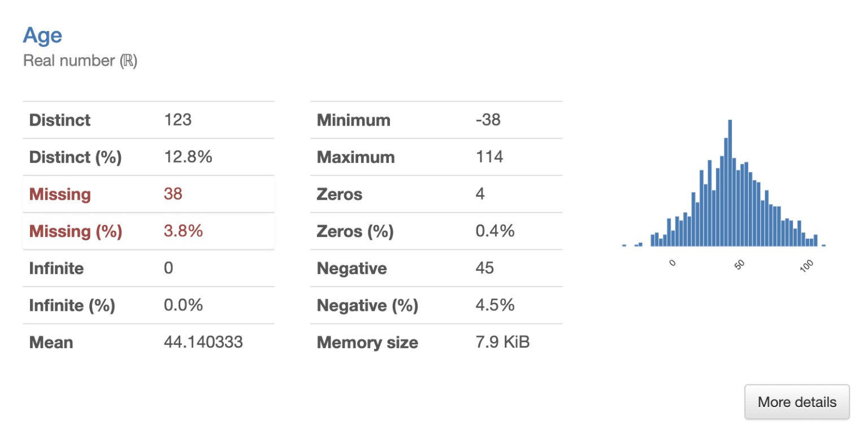The image size is (868, 437).
Task: Click the Age variable heading link
Action: click(x=42, y=36)
